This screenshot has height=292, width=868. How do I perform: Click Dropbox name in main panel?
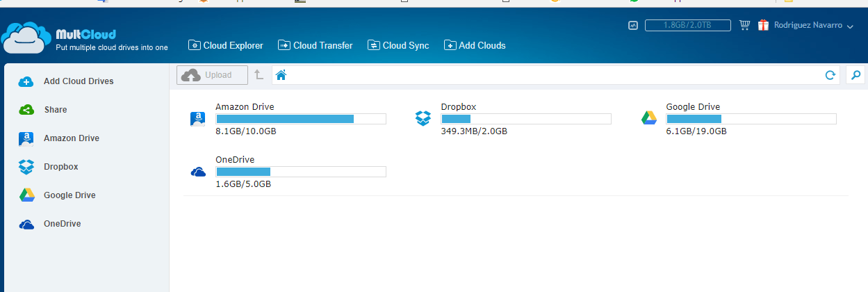459,107
